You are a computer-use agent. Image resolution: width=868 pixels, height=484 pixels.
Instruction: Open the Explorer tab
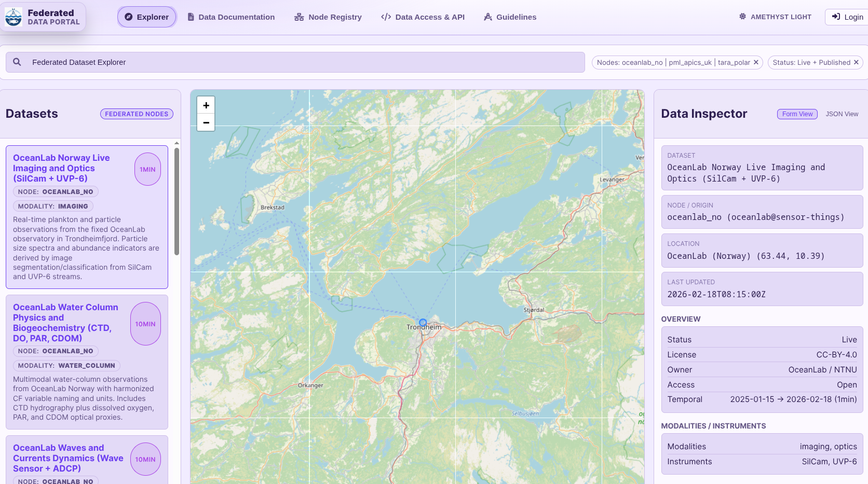[x=147, y=17]
